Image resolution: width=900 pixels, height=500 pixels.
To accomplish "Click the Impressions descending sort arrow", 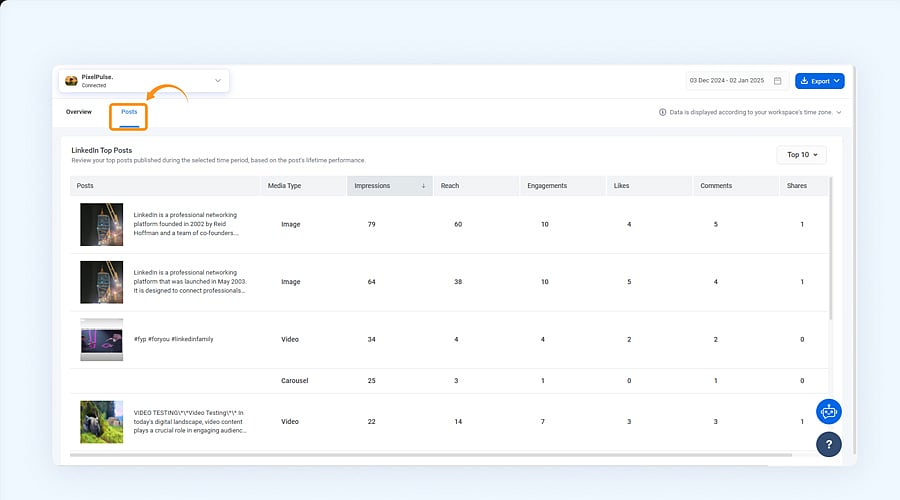I will 424,186.
